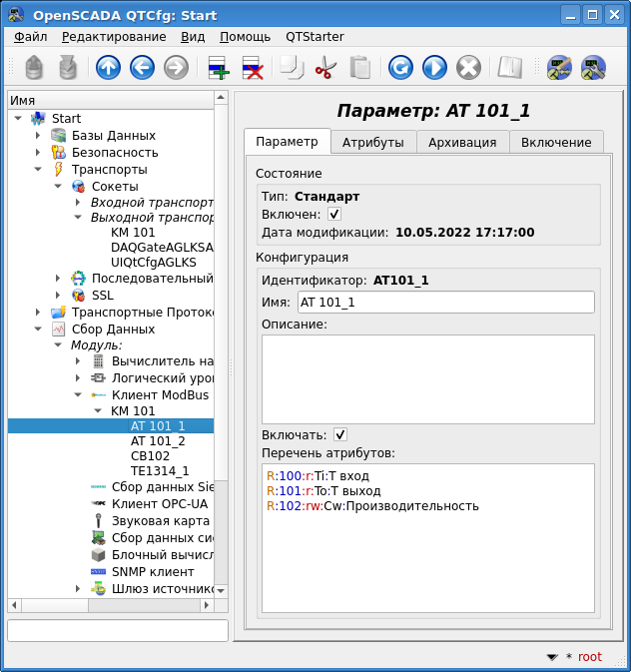Click the manual book toolbar icon

point(510,67)
